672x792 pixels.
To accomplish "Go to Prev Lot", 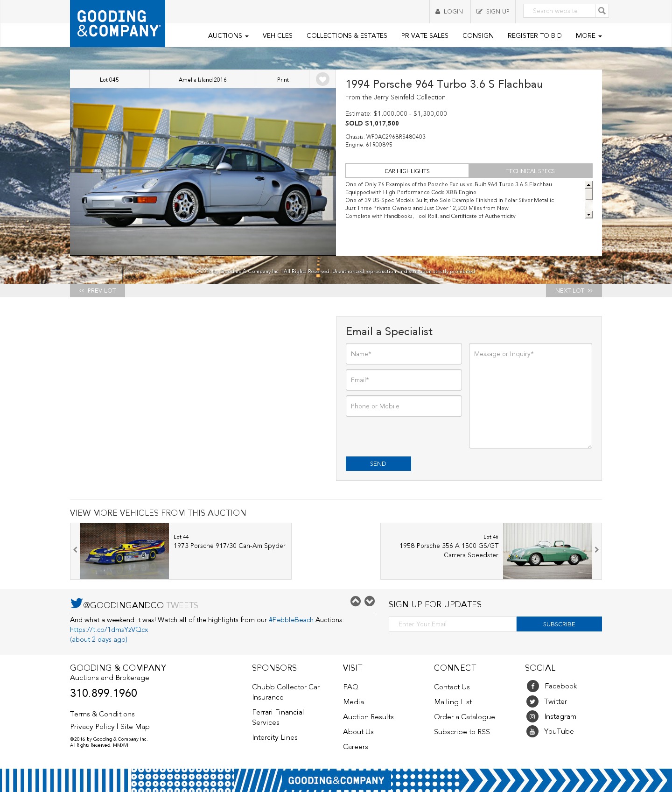I will tap(98, 290).
